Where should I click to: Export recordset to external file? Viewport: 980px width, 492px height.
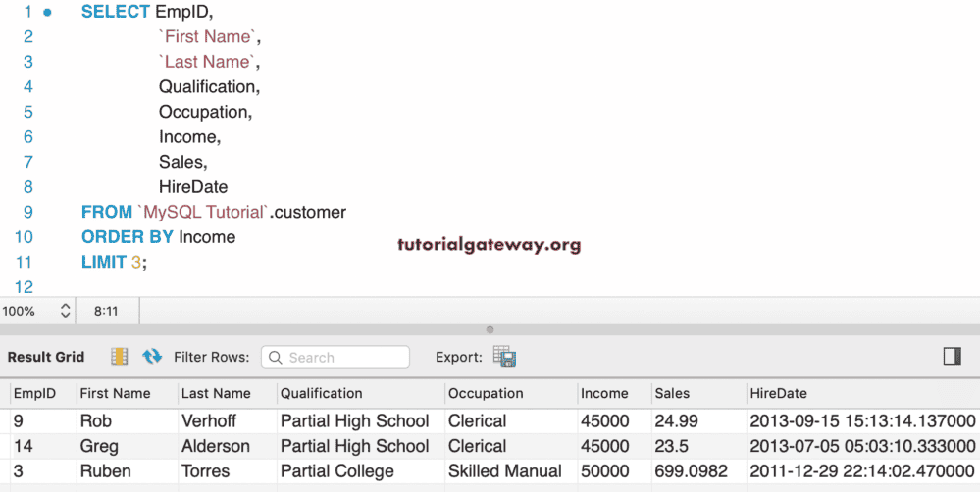[504, 357]
